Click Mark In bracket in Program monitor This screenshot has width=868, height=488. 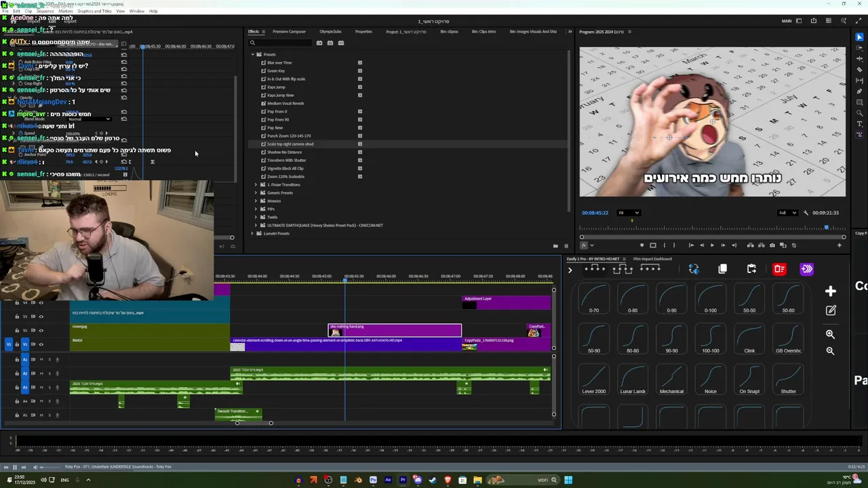click(664, 245)
